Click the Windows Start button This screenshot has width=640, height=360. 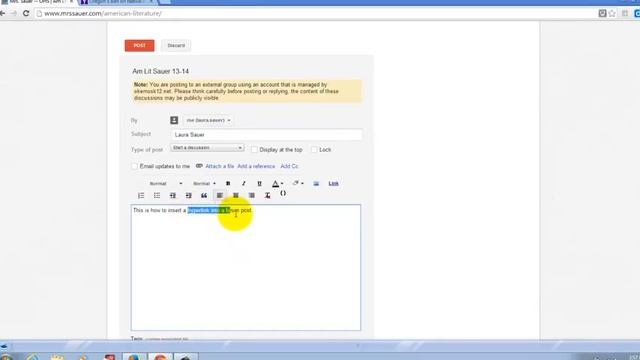pyautogui.click(x=6, y=357)
